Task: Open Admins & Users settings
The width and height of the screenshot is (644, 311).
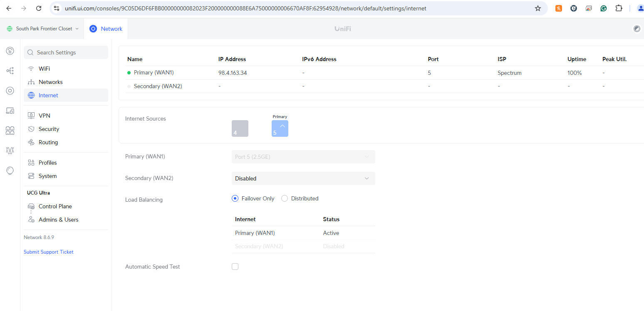Action: (58, 220)
